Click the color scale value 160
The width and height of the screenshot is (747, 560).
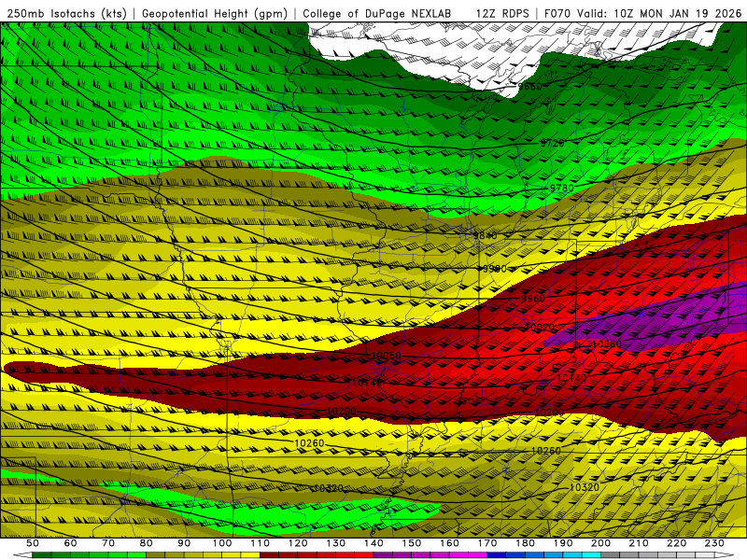[x=449, y=543]
